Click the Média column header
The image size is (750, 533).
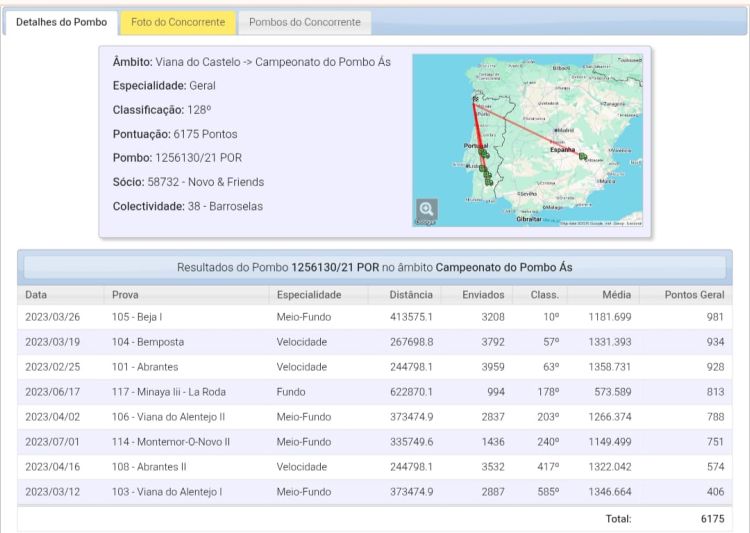pyautogui.click(x=615, y=295)
